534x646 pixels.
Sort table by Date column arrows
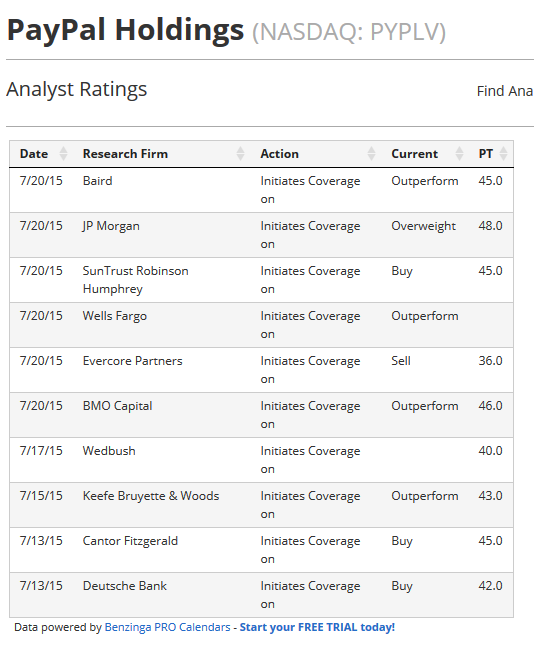(x=63, y=154)
